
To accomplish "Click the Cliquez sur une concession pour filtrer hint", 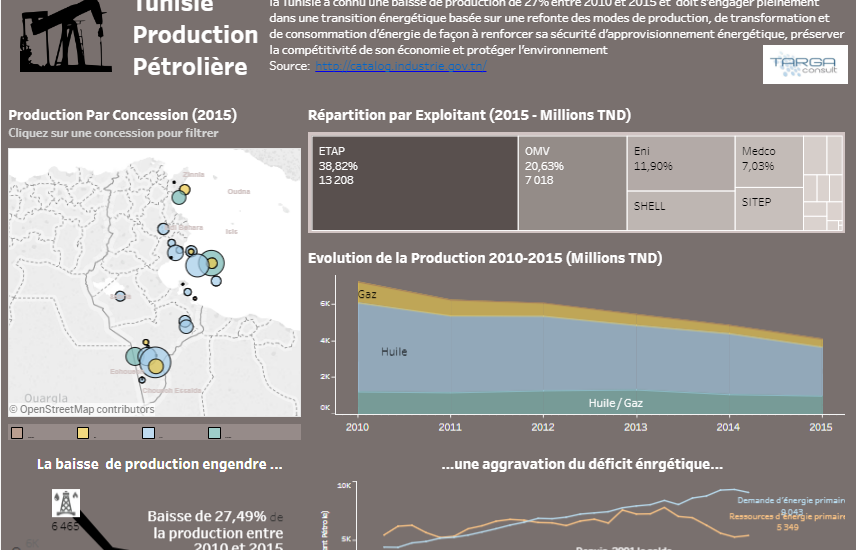I will (114, 133).
